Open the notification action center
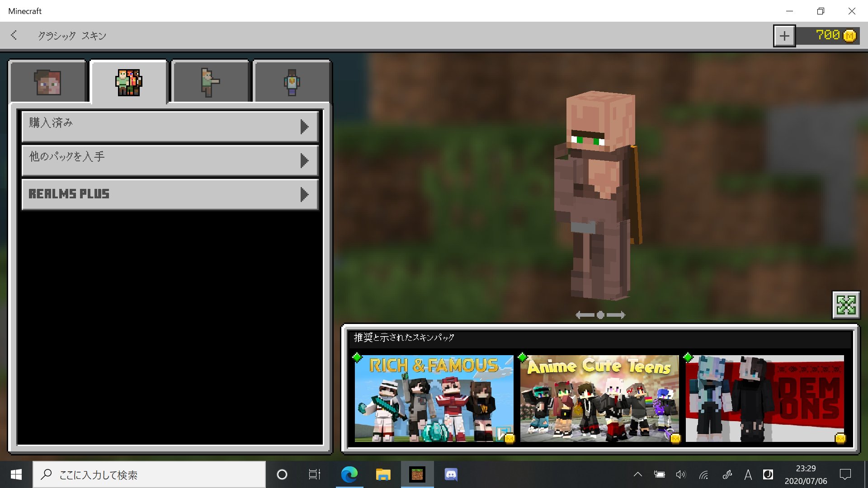The image size is (868, 488). 845,474
